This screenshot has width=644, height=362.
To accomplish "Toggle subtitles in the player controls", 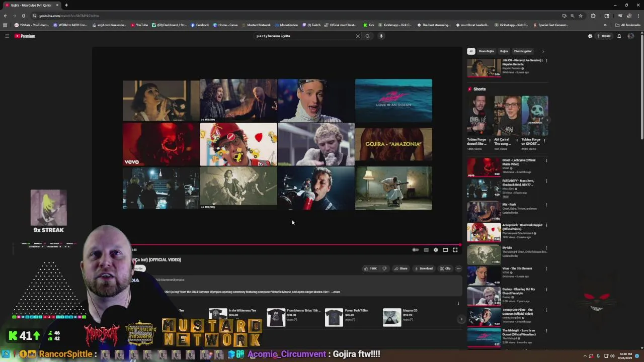I will coord(426,250).
